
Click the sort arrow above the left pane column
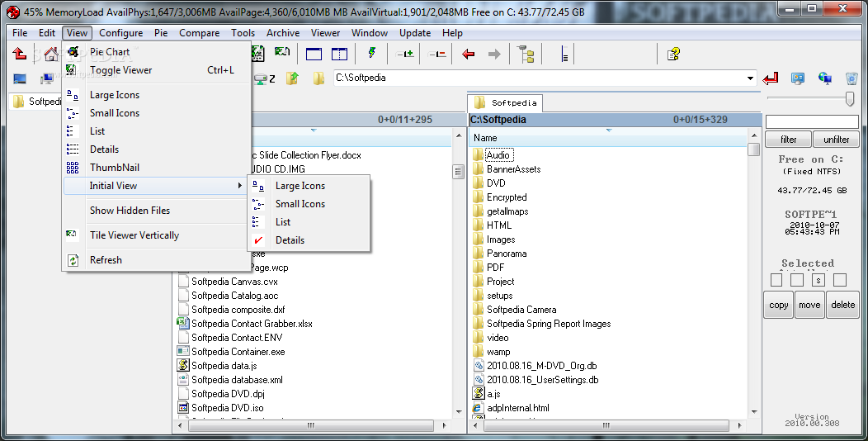[314, 130]
